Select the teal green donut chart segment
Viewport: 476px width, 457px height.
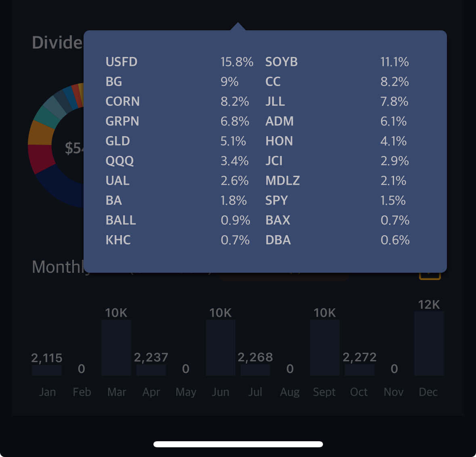[x=46, y=116]
